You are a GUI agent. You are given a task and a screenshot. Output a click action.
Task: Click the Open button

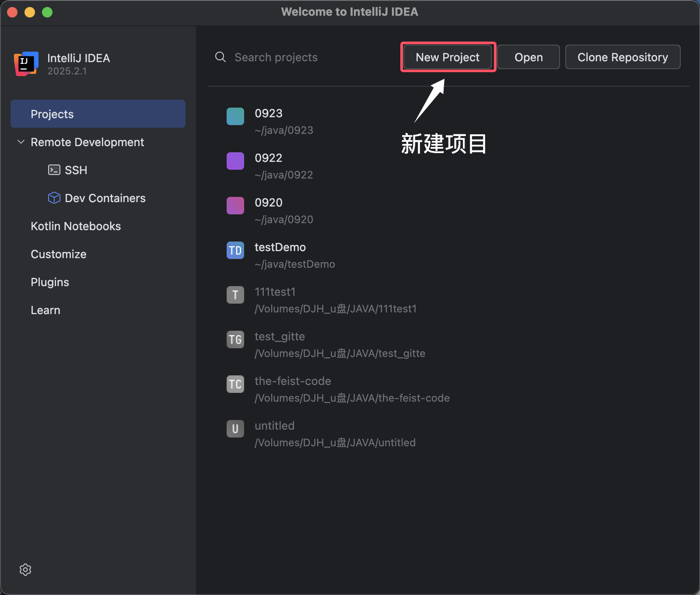point(528,57)
